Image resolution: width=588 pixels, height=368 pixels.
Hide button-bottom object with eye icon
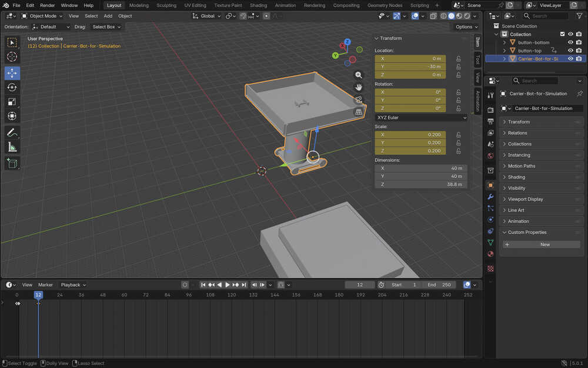[570, 42]
